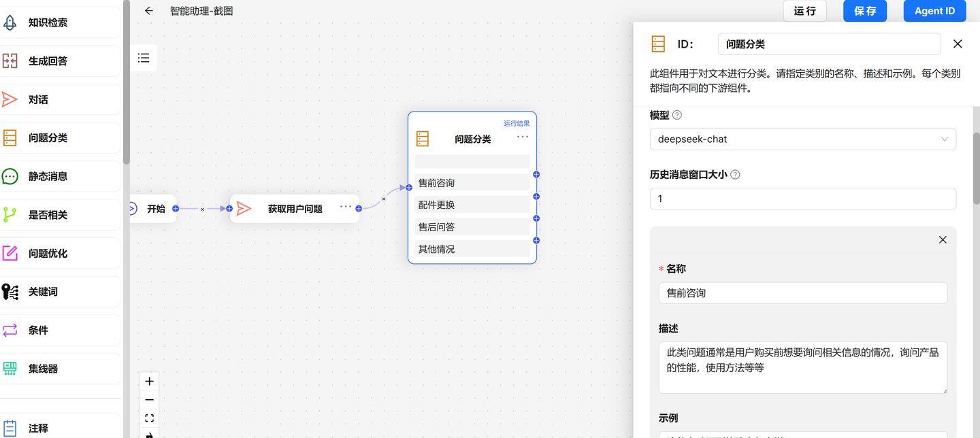Screen dimensions: 980x438
Task: Click the 集线器 component icon
Action: tap(10, 368)
